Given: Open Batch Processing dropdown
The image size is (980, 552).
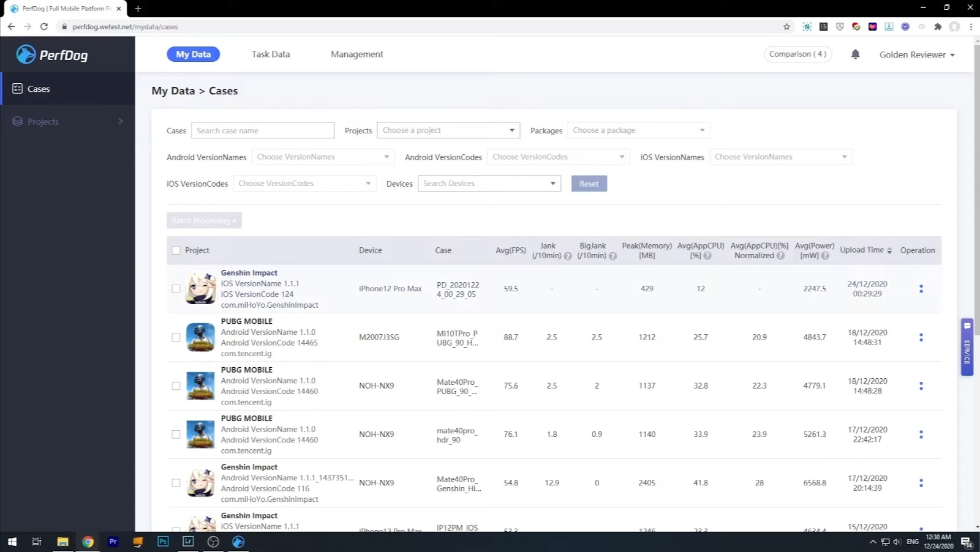Looking at the screenshot, I should [204, 220].
